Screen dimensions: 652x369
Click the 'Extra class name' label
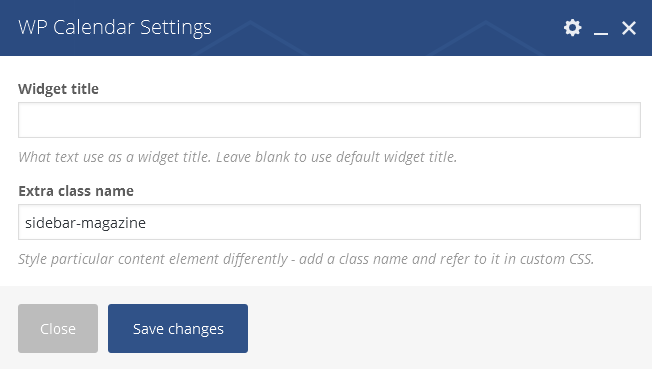(76, 191)
